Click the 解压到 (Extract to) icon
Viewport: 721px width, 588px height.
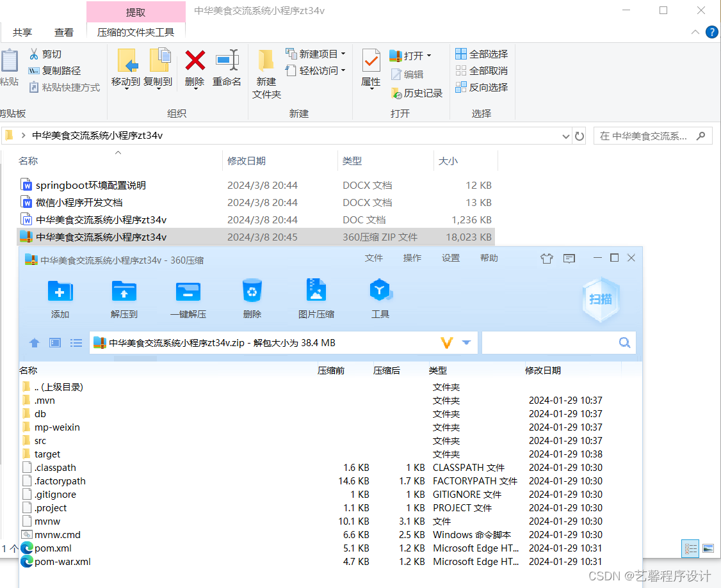pos(124,291)
